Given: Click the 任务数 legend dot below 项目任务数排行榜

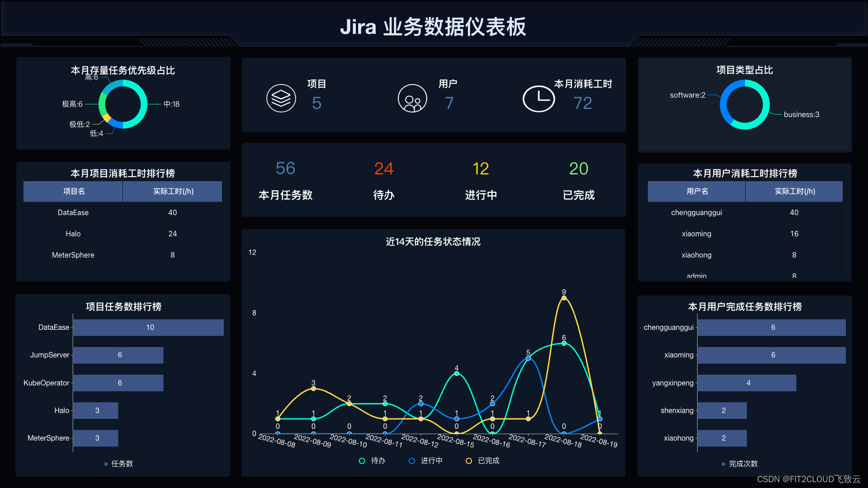Looking at the screenshot, I should pyautogui.click(x=106, y=464).
